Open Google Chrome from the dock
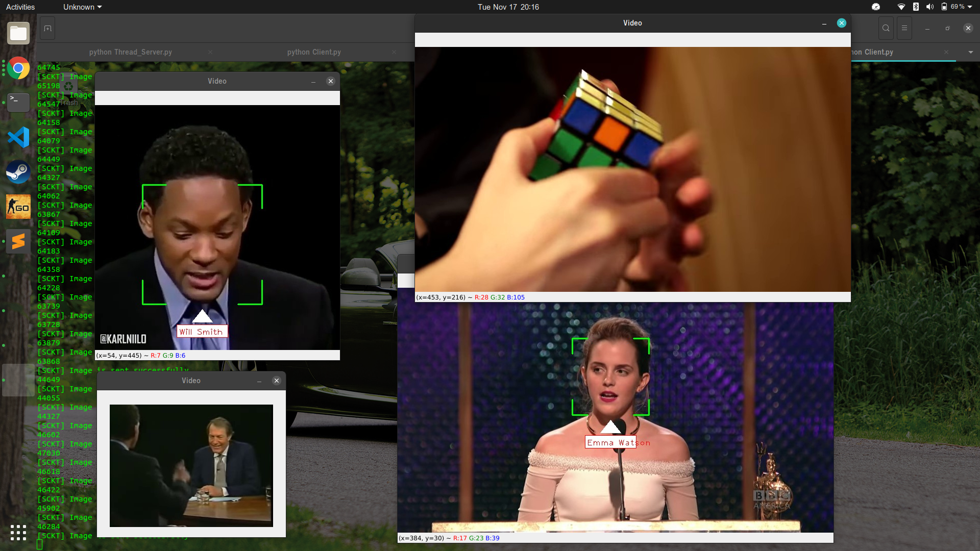The image size is (980, 551). pyautogui.click(x=18, y=68)
